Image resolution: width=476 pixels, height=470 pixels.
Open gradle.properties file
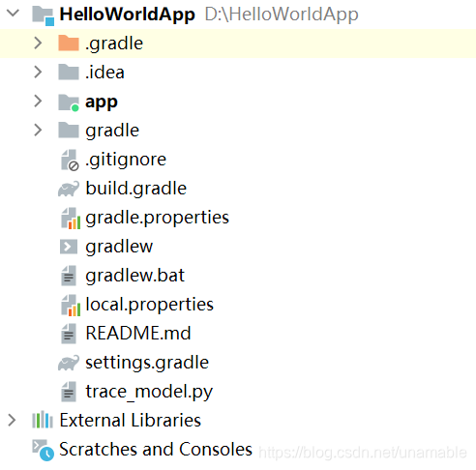coord(157,218)
